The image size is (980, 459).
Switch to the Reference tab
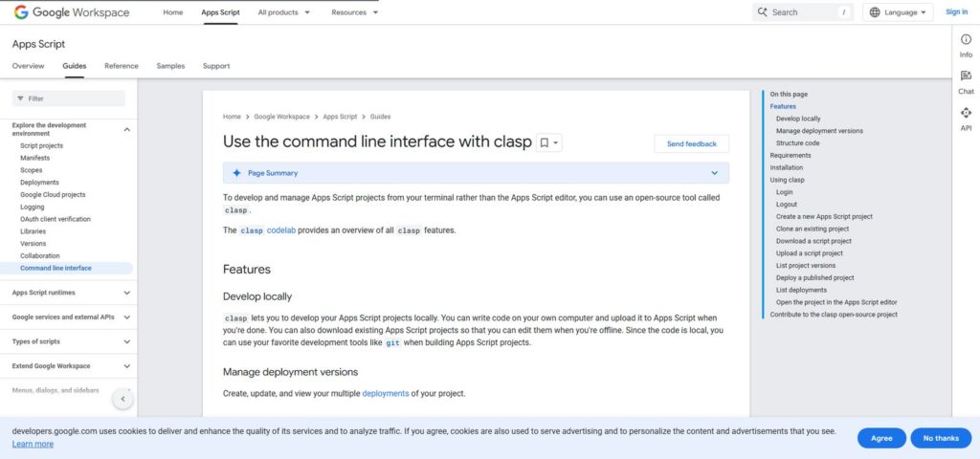(122, 66)
